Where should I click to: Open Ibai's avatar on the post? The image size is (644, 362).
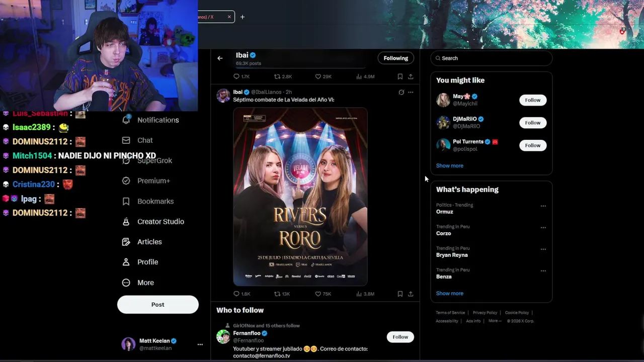[x=223, y=95]
